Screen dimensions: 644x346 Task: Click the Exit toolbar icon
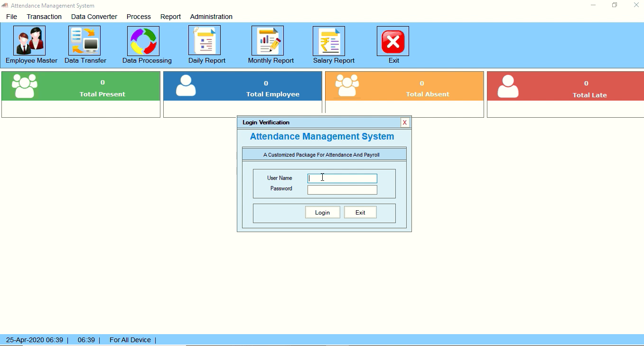(392, 41)
